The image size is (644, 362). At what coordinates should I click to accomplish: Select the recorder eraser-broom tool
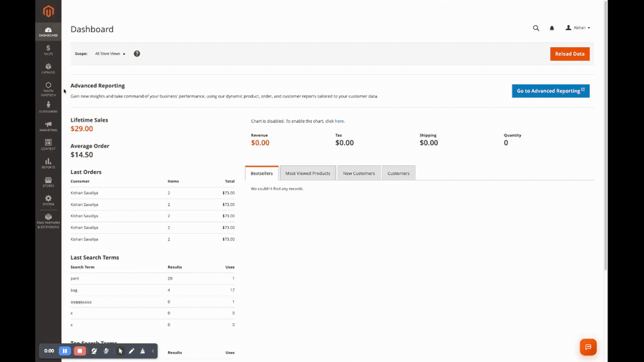click(x=142, y=351)
